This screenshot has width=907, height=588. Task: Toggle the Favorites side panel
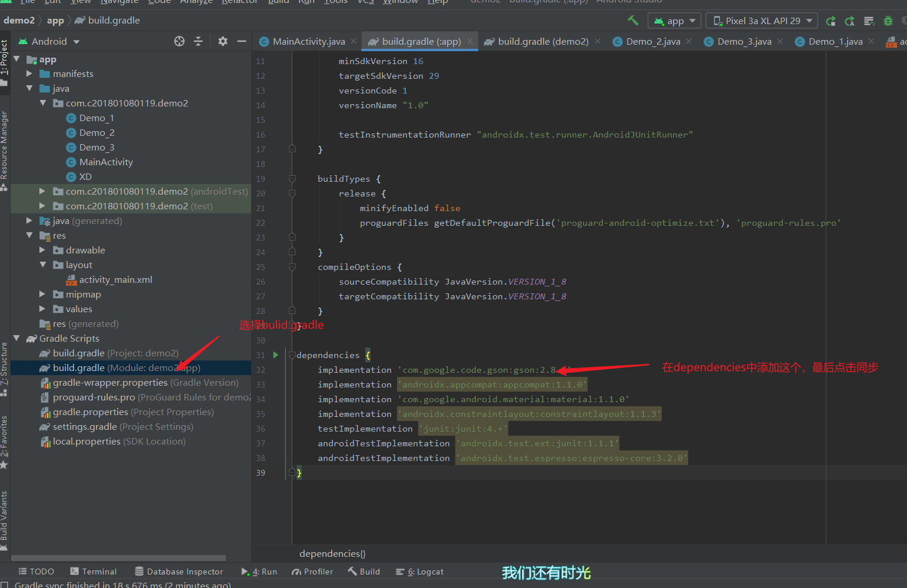[4, 442]
